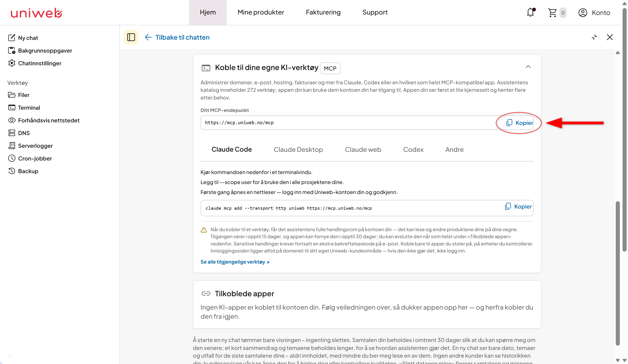This screenshot has width=628, height=364.
Task: Open the DNS tool
Action: tap(19, 133)
